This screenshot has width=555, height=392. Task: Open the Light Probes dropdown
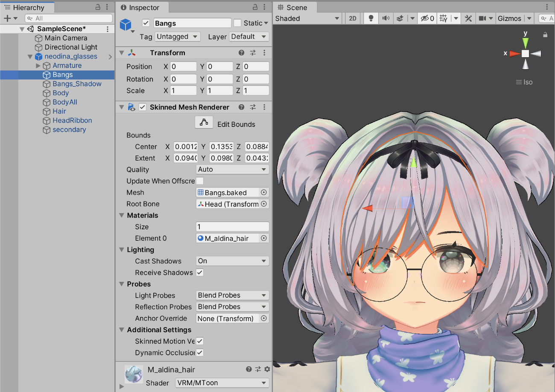point(232,295)
